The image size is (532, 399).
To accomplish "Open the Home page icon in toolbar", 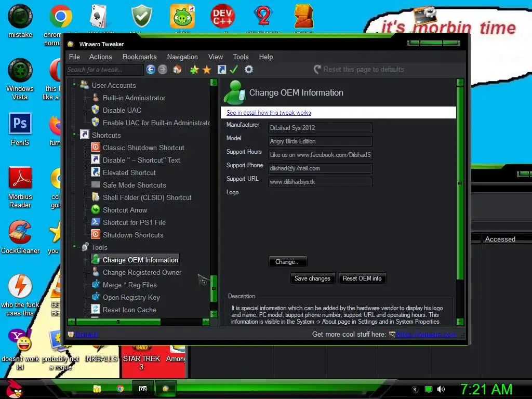I will 177,70.
